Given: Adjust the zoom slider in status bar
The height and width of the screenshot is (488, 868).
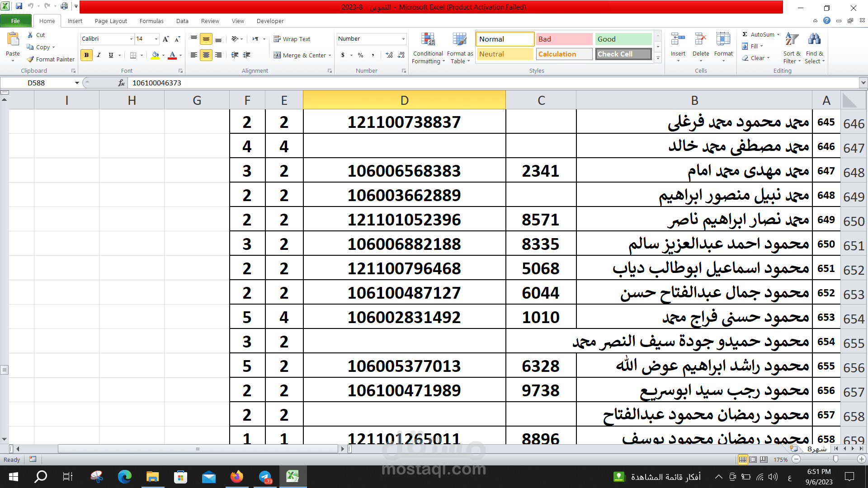Looking at the screenshot, I should (835, 459).
